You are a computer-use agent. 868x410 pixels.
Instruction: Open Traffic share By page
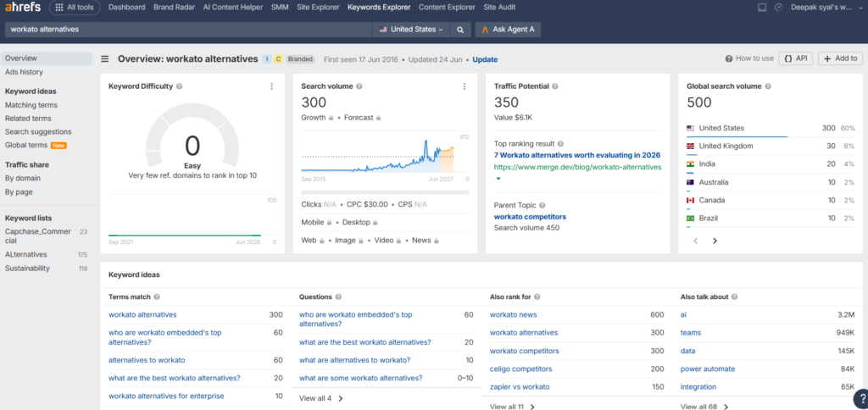pos(19,192)
